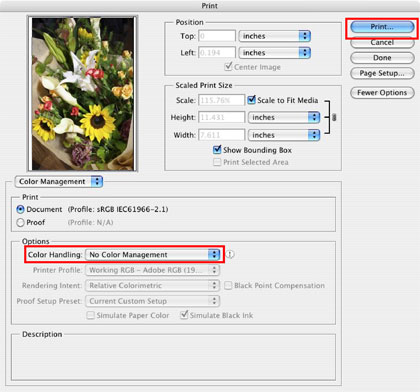Open the Rendering Intent dropdown
Screen dimensions: 420x392
(153, 285)
